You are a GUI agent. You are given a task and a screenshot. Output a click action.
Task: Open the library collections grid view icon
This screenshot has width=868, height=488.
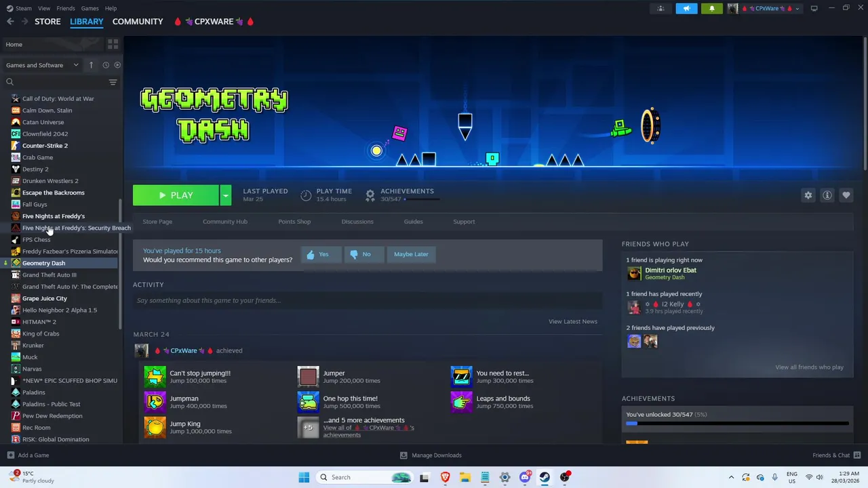(113, 44)
